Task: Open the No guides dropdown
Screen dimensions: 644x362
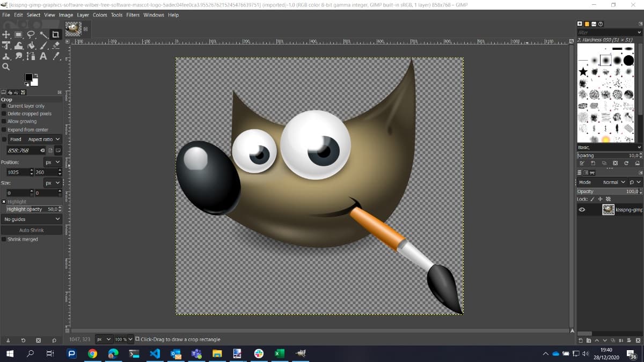Action: (32, 219)
